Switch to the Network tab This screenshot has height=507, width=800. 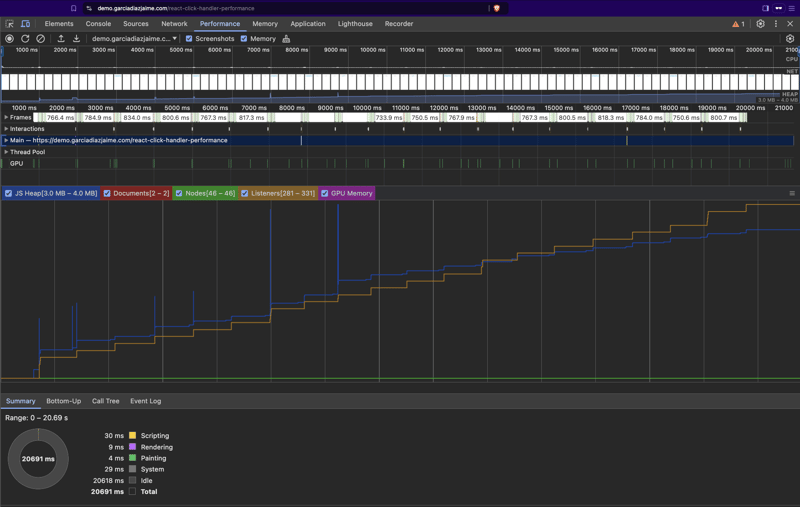(174, 24)
